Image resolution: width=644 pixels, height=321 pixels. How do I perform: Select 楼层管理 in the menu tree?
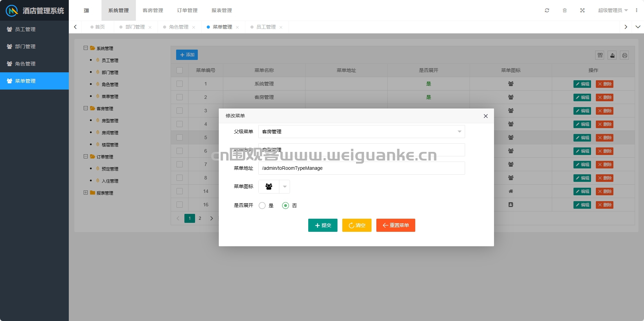coord(110,145)
